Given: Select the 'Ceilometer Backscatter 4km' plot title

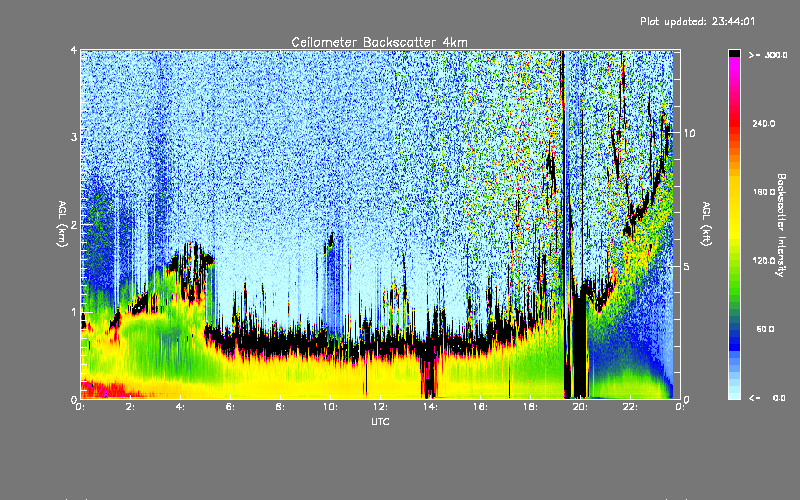Looking at the screenshot, I should click(379, 42).
